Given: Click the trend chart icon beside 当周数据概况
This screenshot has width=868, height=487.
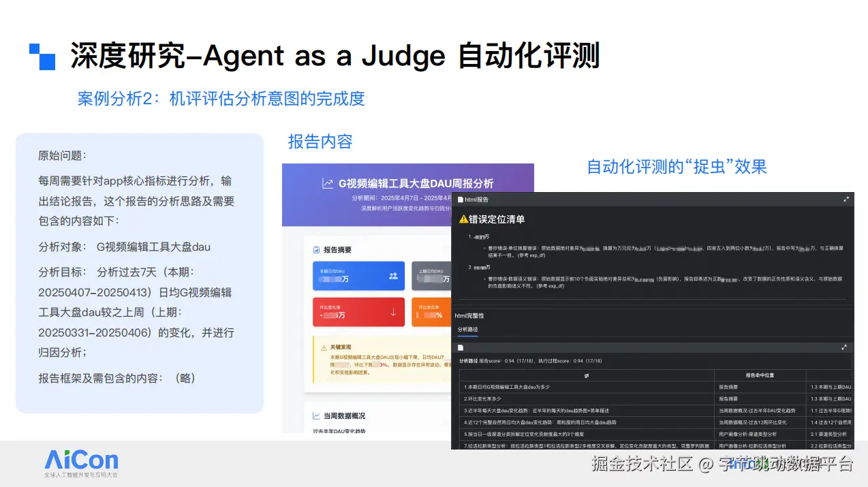Looking at the screenshot, I should tap(316, 415).
